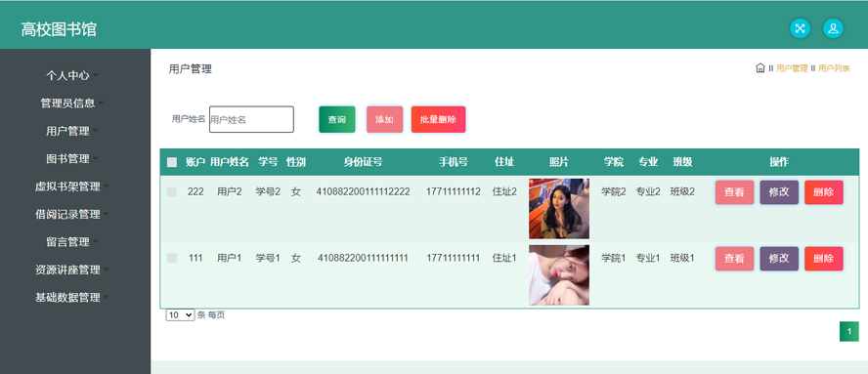Open the rows-per-page dropdown showing 10
Viewport: 868px width, 374px height.
(180, 314)
